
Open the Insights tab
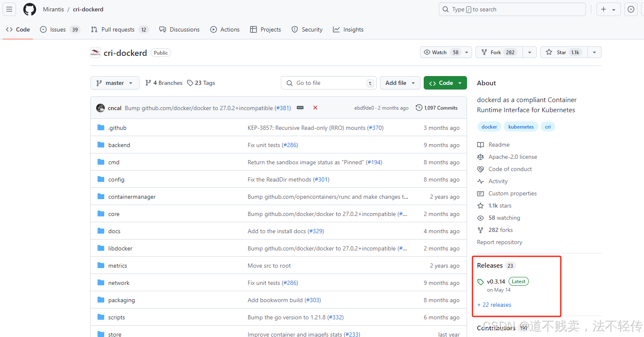[x=348, y=29]
